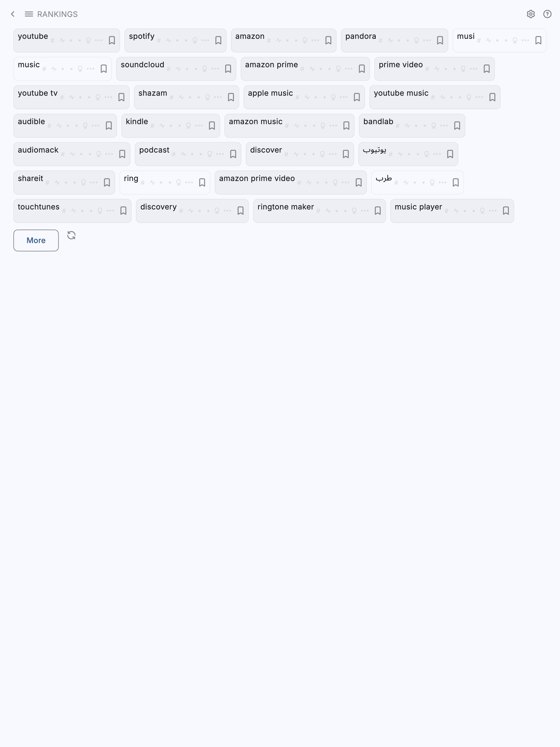Open more options on apple music
Screen dimensions: 560x747
pyautogui.click(x=344, y=97)
